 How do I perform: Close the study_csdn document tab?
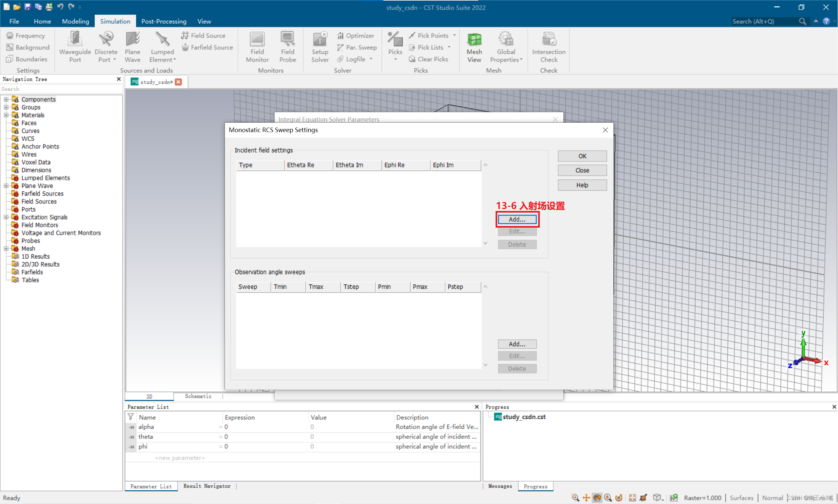point(178,82)
